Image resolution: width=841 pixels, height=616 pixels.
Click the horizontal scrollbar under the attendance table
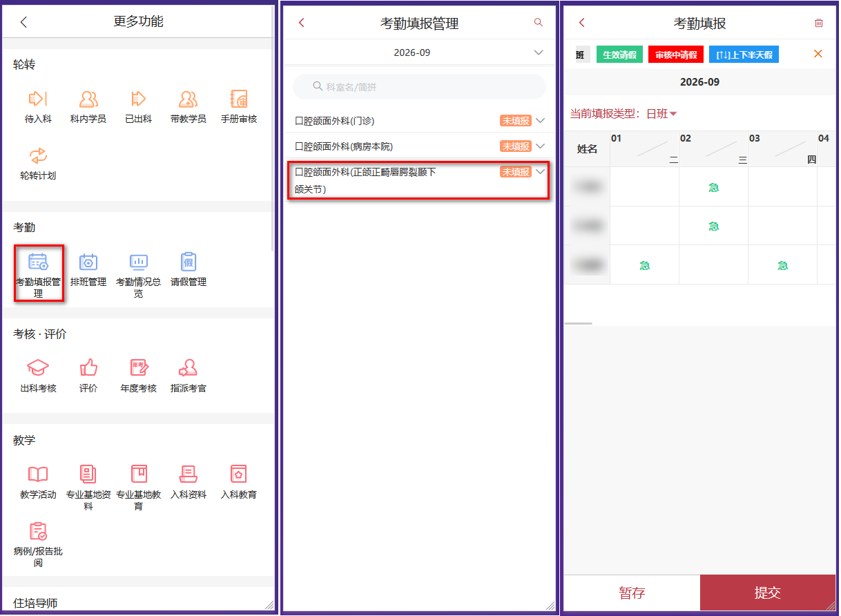pyautogui.click(x=578, y=323)
